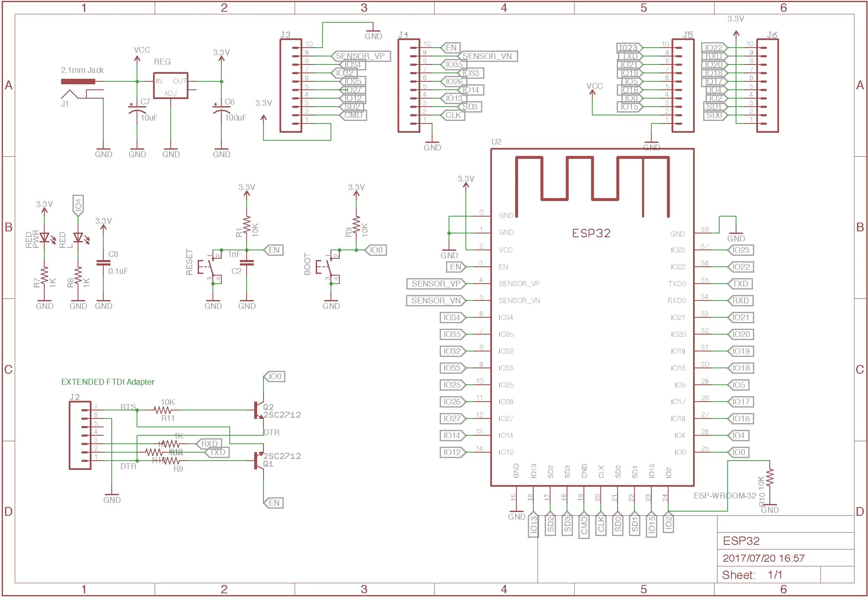Click the J2 FTDI header connector

pyautogui.click(x=80, y=435)
